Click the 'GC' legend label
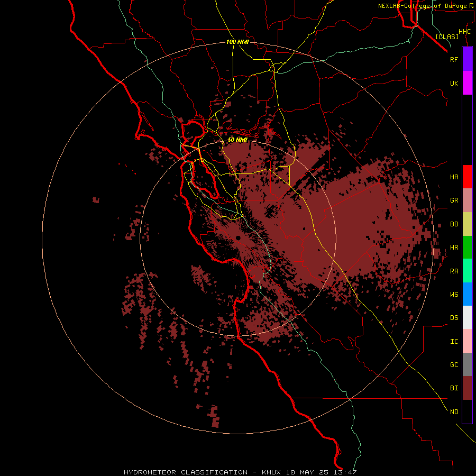 click(454, 365)
